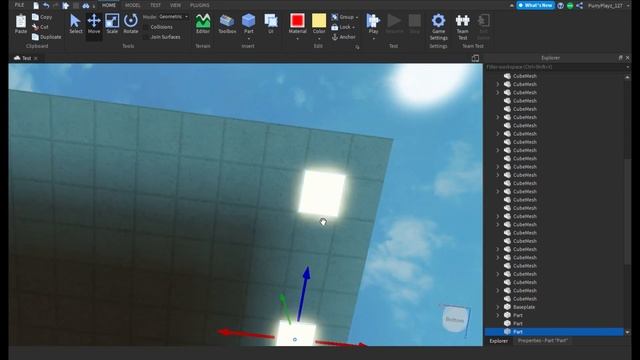This screenshot has height=360, width=640.
Task: Open the dropdown arrow under Material
Action: (298, 39)
